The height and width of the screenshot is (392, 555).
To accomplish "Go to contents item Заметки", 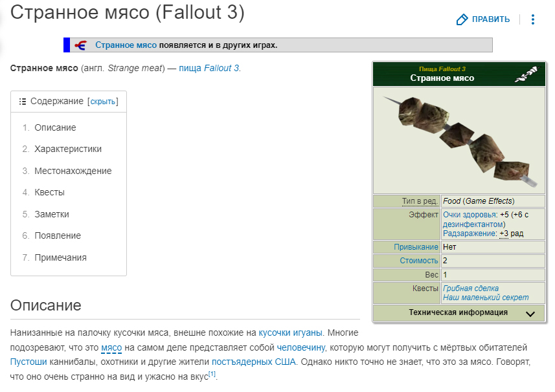I will 52,215.
